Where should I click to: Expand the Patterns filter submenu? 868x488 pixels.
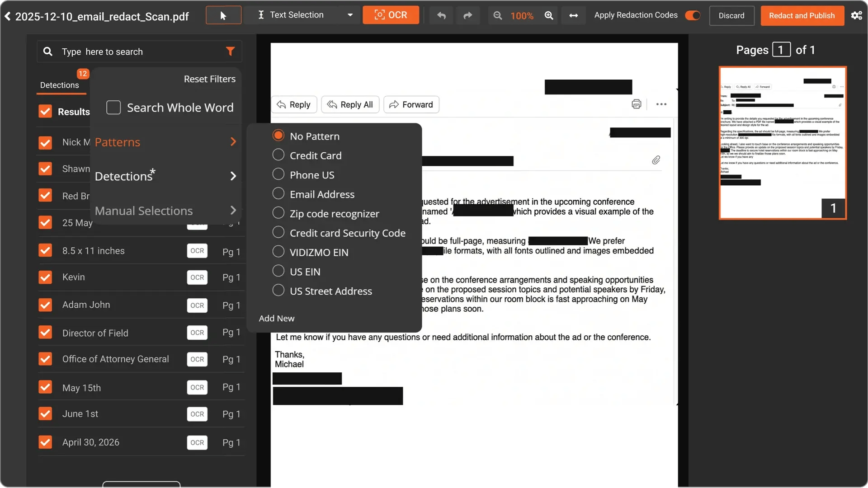click(166, 142)
